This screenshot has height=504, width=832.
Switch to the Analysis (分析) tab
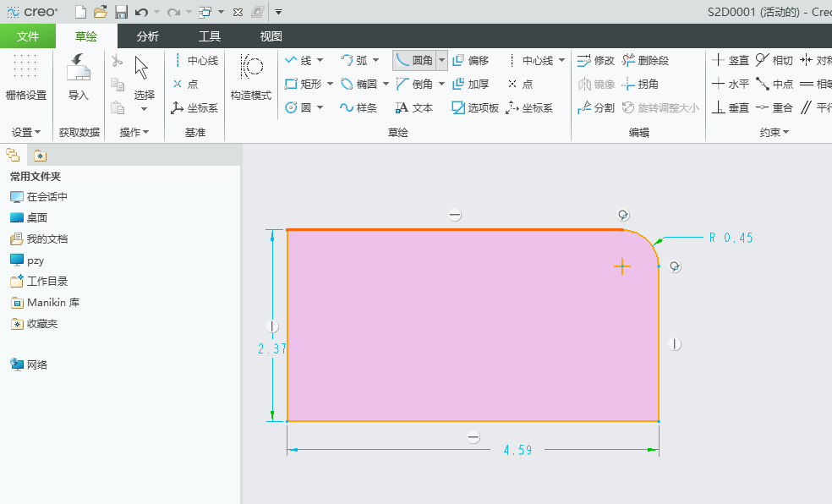point(147,36)
